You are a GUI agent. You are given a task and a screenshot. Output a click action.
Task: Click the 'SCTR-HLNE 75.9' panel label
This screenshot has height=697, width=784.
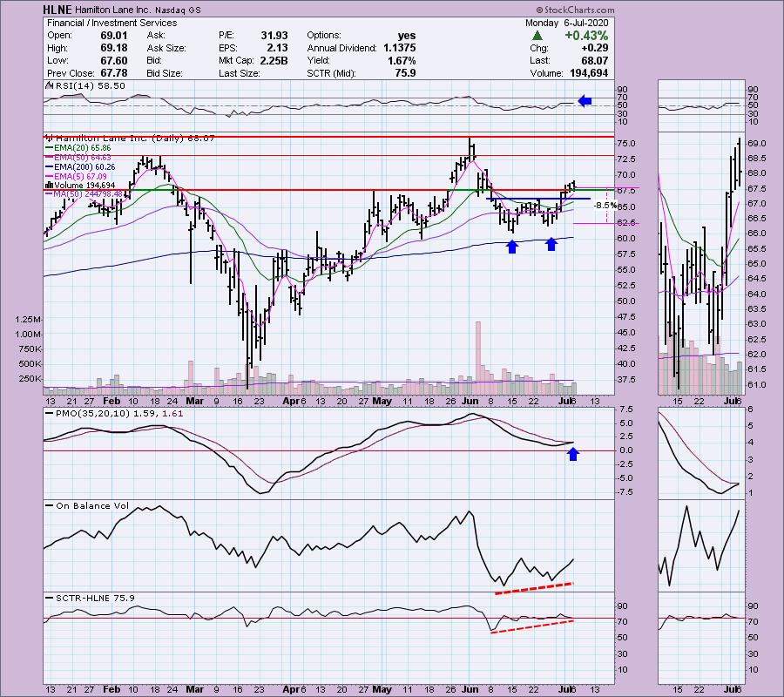pyautogui.click(x=96, y=598)
